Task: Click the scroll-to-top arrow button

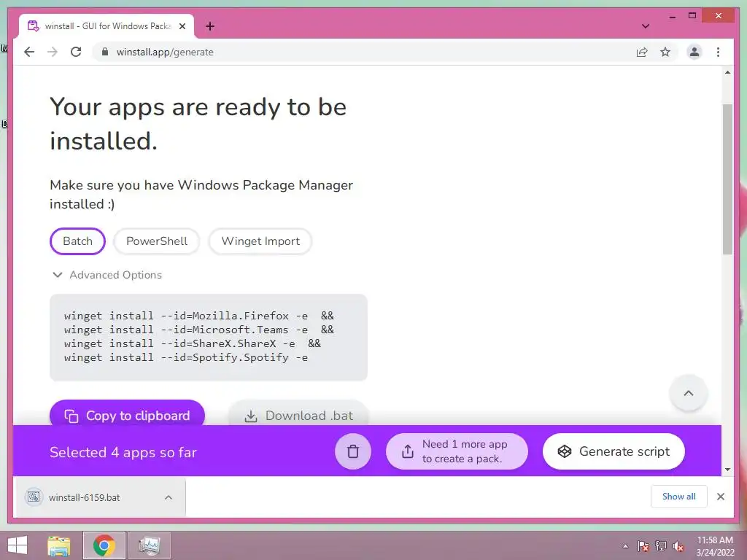Action: click(688, 393)
